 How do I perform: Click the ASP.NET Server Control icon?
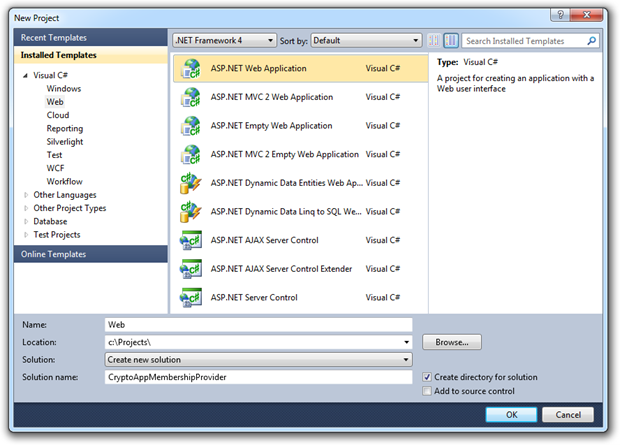[x=191, y=297]
